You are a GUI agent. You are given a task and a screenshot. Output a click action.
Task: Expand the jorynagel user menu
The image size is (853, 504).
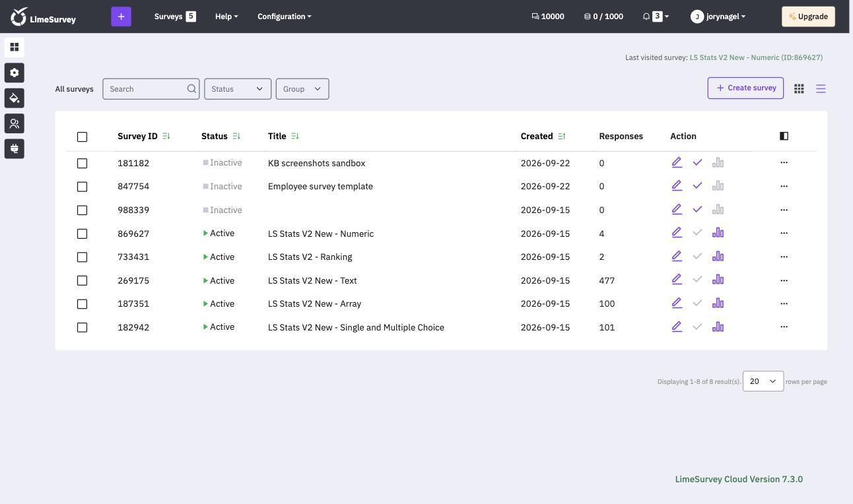(x=718, y=16)
